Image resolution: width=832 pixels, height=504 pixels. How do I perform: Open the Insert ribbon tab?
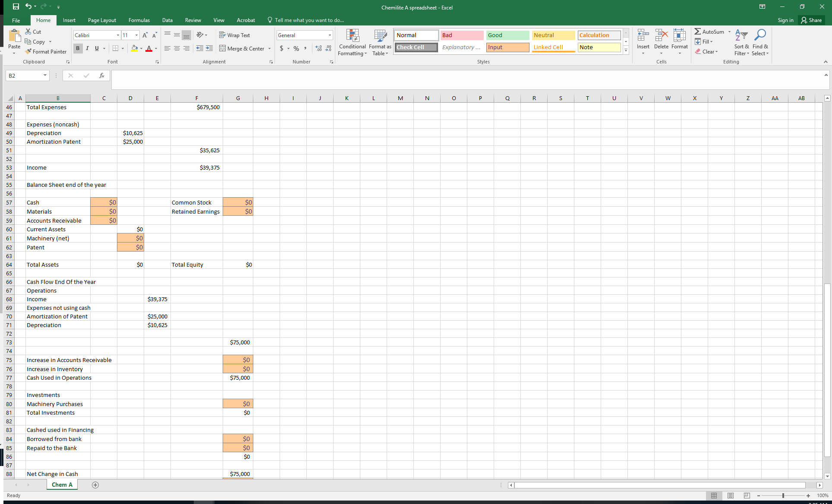coord(69,20)
